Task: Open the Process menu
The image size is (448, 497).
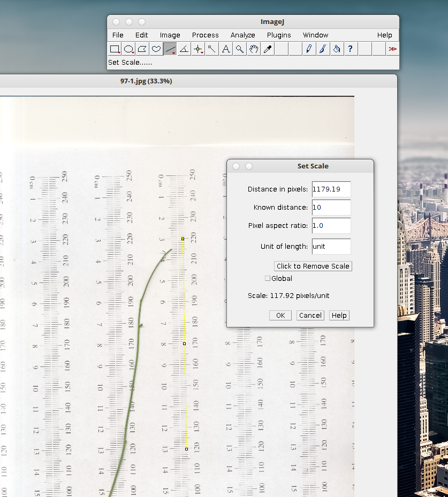Action: point(206,35)
